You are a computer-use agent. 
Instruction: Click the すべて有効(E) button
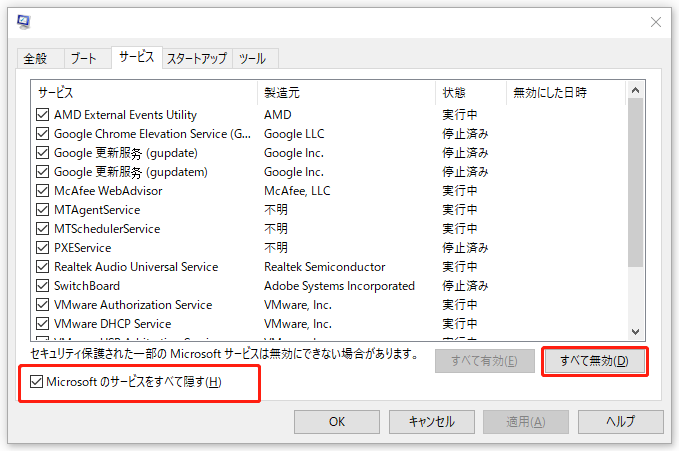pos(485,361)
